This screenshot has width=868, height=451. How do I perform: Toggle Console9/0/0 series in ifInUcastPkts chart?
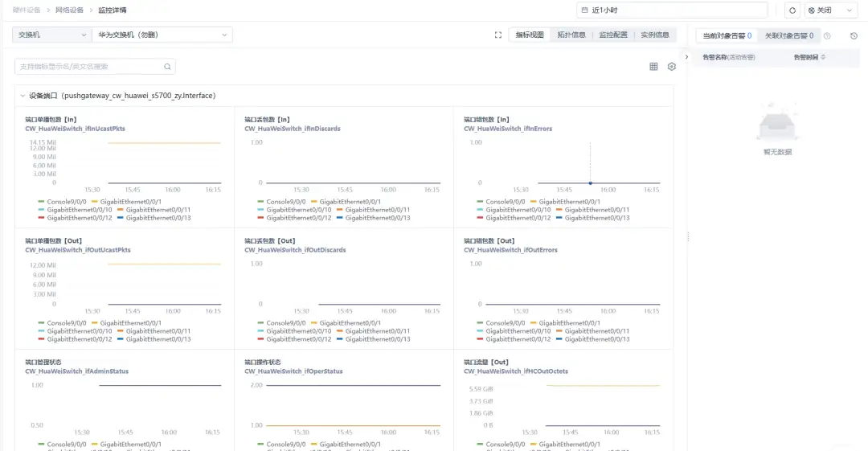tap(62, 203)
